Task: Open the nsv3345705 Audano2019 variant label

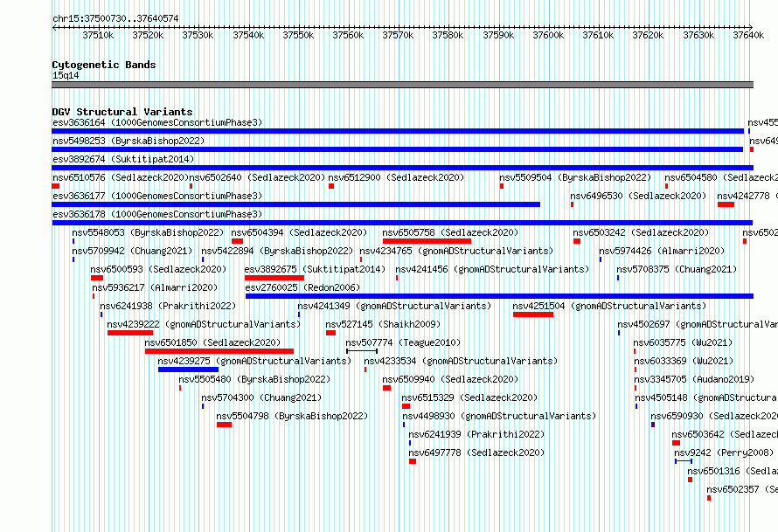Action: (694, 379)
